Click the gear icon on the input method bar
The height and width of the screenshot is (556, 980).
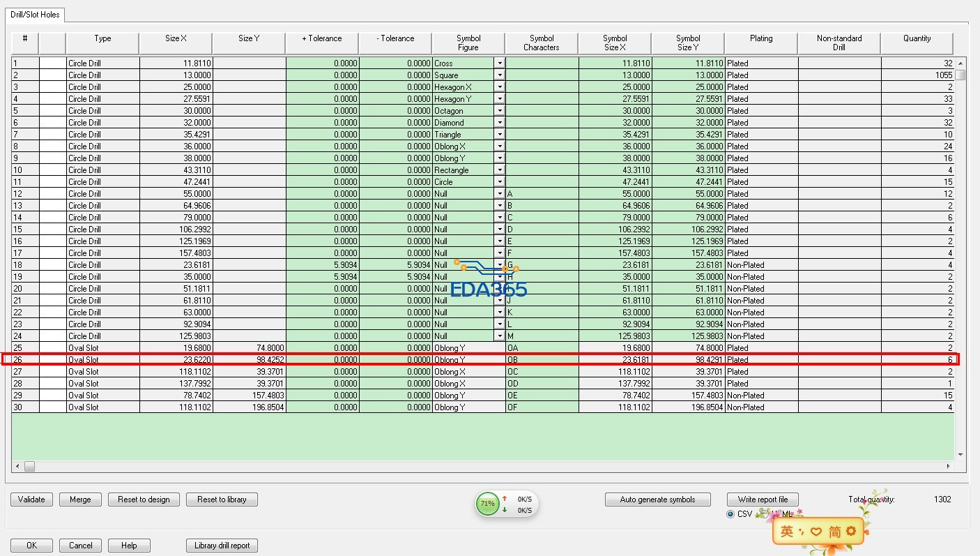tap(850, 532)
